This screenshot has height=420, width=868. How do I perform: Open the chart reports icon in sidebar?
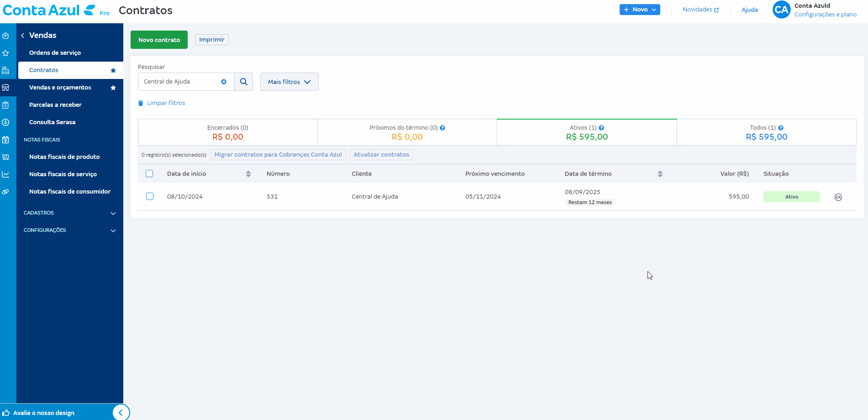pyautogui.click(x=5, y=174)
